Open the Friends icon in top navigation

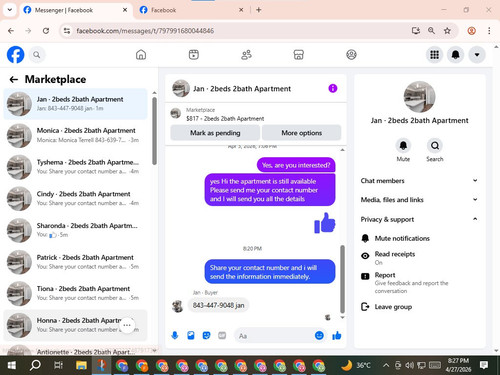point(246,55)
